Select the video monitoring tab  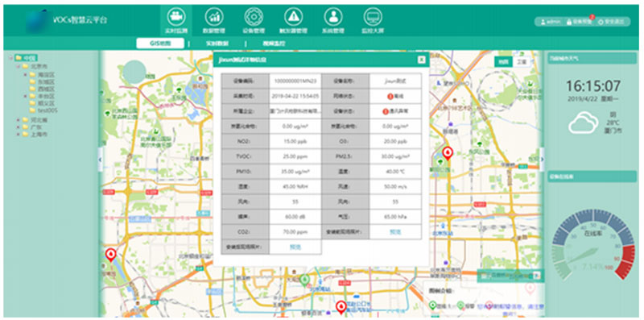pos(274,44)
